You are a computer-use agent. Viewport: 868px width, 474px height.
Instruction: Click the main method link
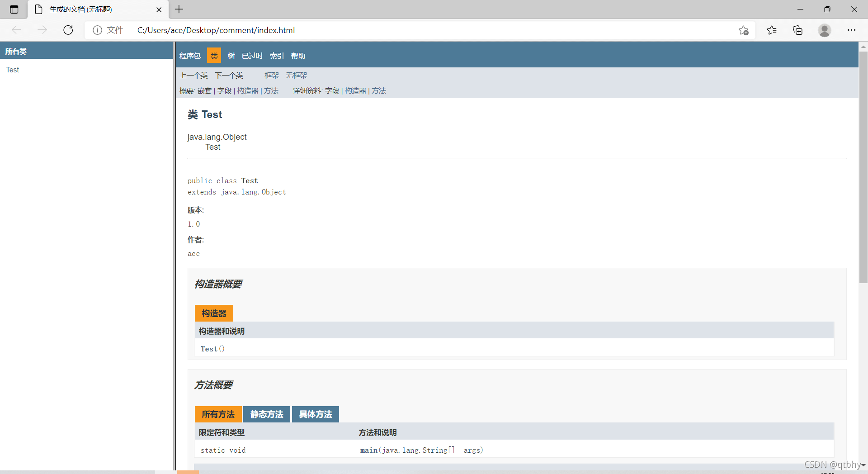coord(369,450)
